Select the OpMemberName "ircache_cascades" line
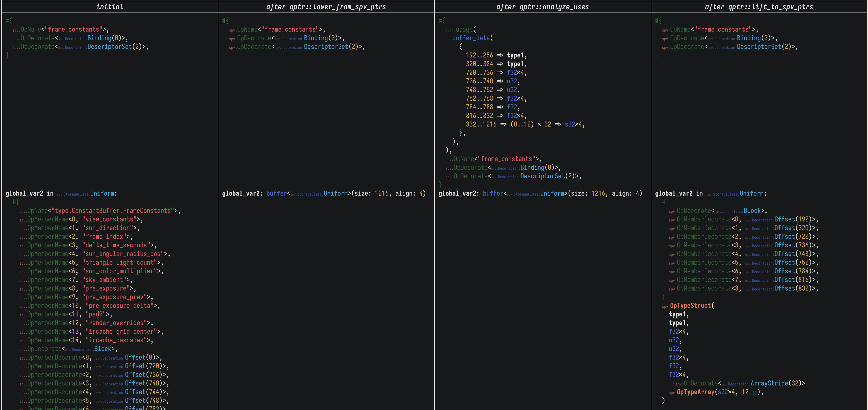Image resolution: width=868 pixels, height=410 pixels. pos(86,340)
